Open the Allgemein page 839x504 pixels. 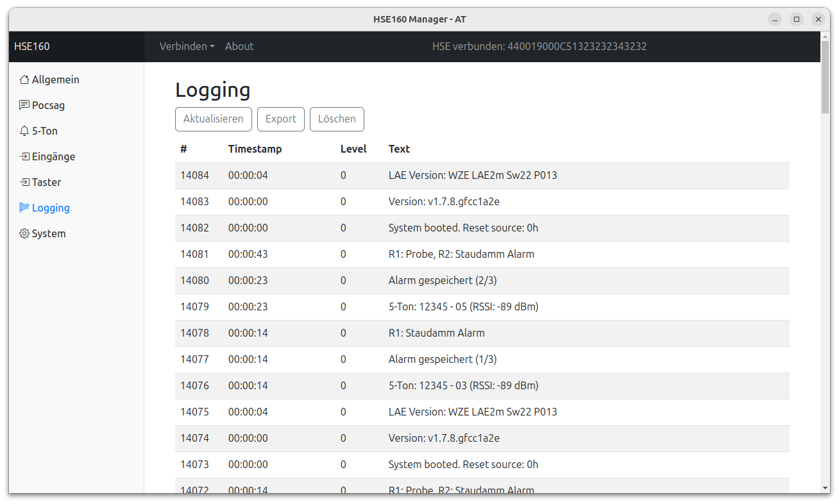pos(56,80)
